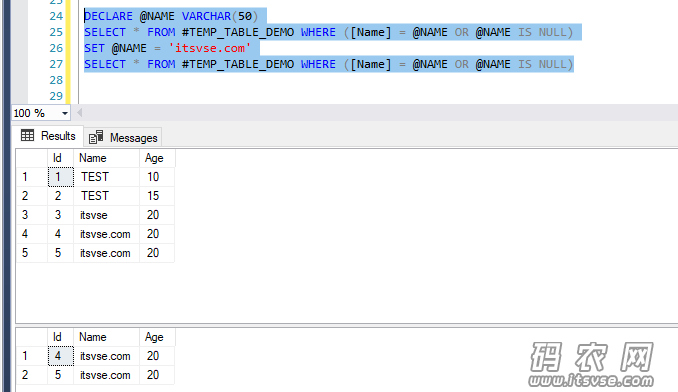Select Id cell 3 in first grid
Screen dimensions: 678x392
61,215
